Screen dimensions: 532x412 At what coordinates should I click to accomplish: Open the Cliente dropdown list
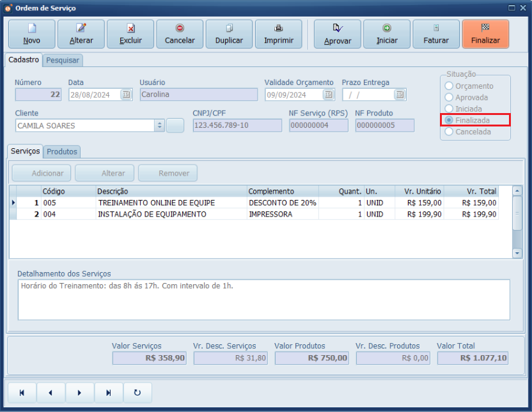coord(159,126)
